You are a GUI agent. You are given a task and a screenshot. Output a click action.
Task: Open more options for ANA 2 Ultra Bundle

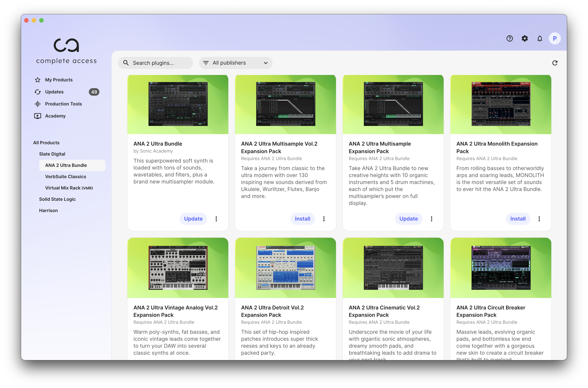(x=216, y=219)
